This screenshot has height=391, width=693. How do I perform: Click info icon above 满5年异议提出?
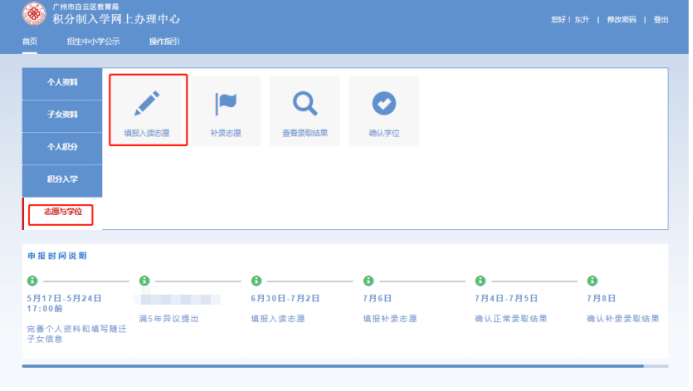[145, 281]
